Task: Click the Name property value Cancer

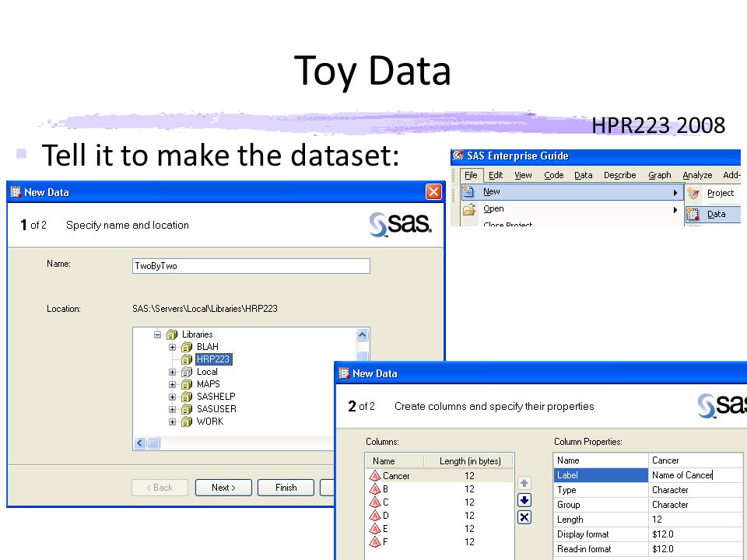Action: pos(695,460)
